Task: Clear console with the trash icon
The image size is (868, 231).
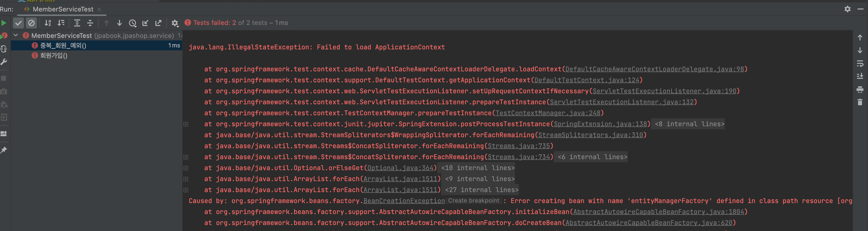Action: click(860, 102)
